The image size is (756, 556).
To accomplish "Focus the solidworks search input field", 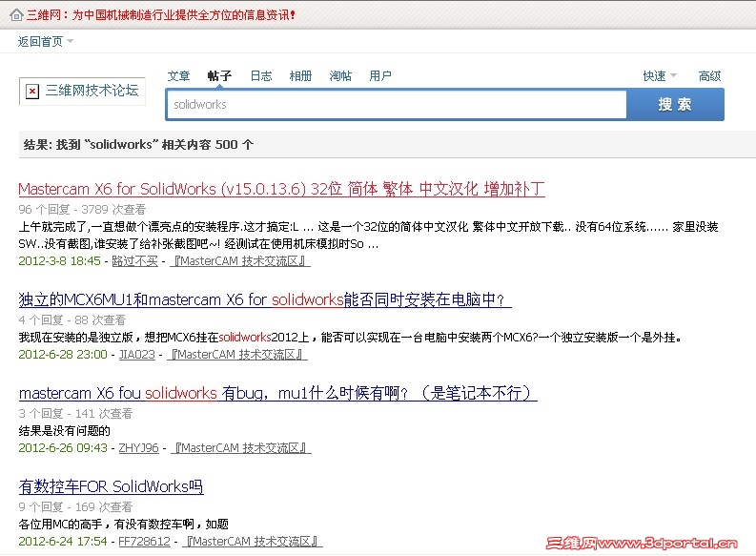I will 396,104.
